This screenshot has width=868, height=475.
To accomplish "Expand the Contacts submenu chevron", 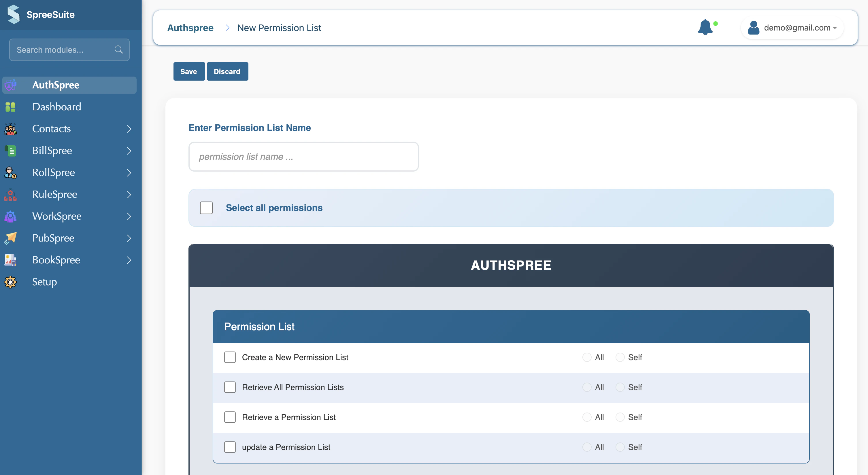I will click(129, 129).
